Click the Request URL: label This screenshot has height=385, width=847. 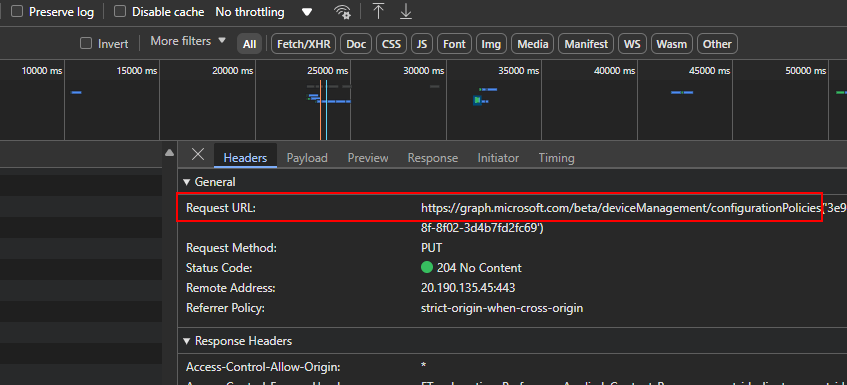(221, 208)
